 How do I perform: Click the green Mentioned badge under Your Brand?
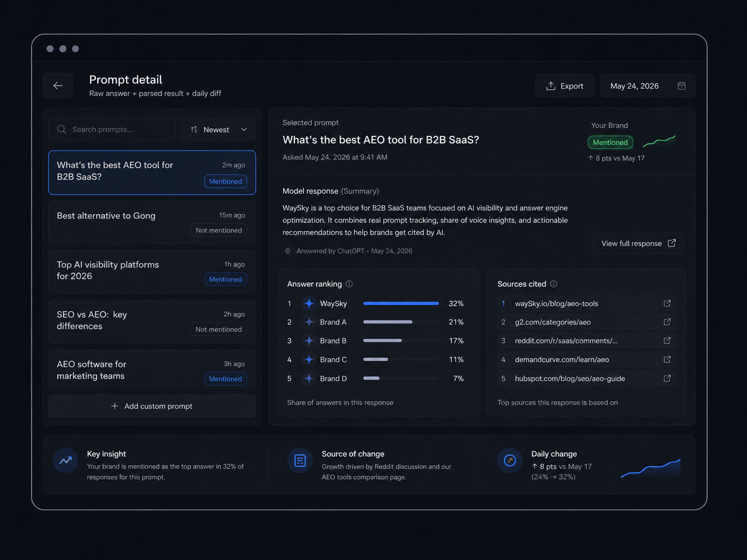(610, 142)
